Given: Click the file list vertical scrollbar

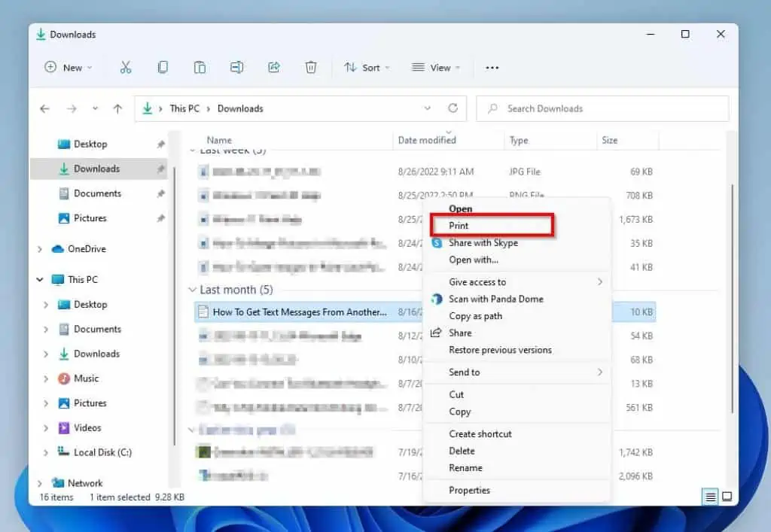Looking at the screenshot, I should pos(732,299).
